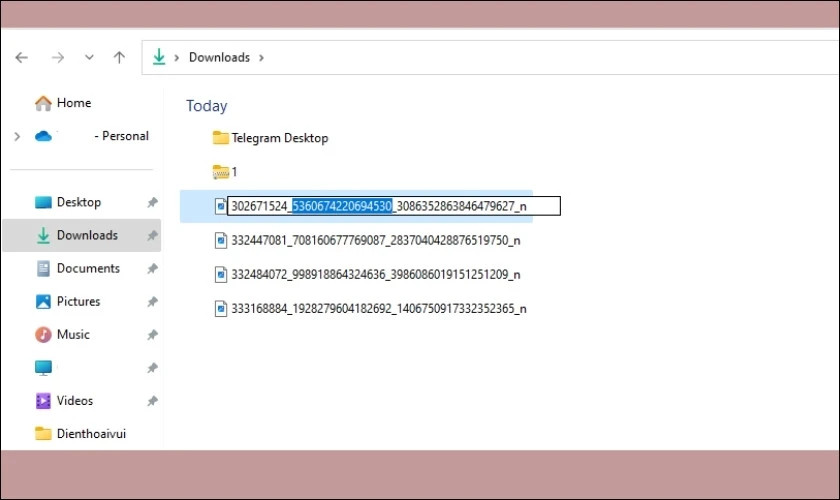840x500 pixels.
Task: Expand the OneDrive Personal tree node
Action: point(17,136)
